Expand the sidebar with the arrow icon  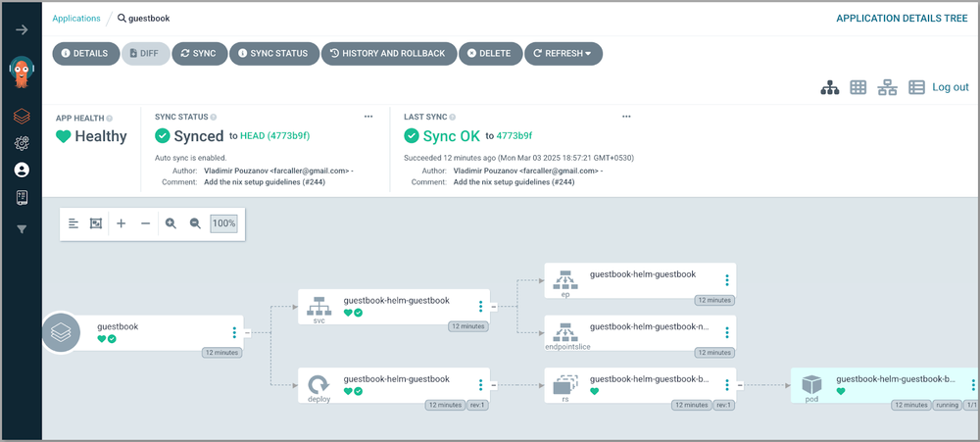[x=22, y=29]
